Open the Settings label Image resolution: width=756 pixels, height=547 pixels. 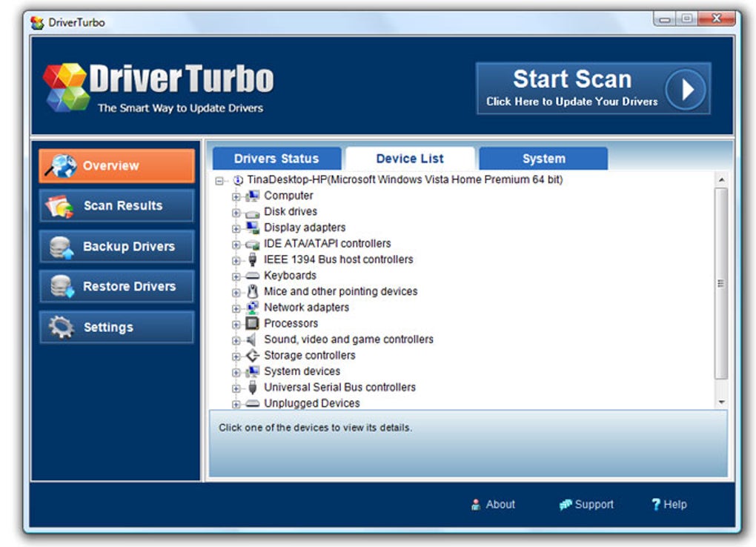point(108,328)
